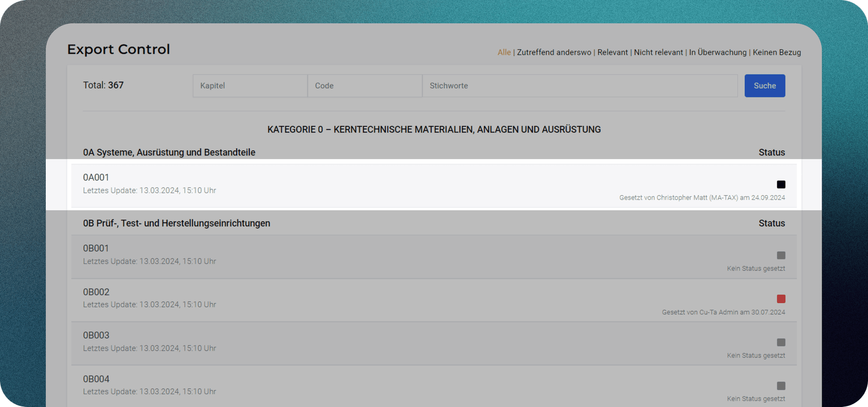
Task: Switch to the Nicht relevant filter
Action: point(658,52)
